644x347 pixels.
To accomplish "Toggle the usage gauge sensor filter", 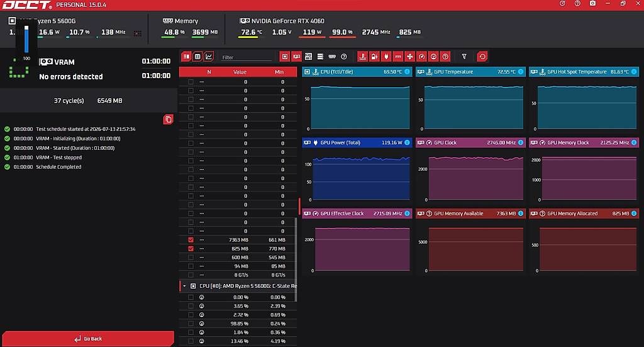I will 434,56.
